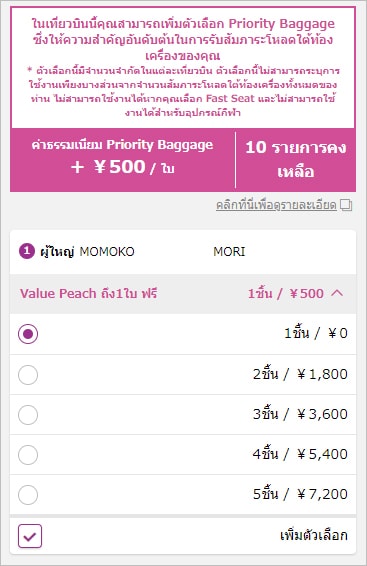
Task: Click the external link icon beside details link
Action: (x=346, y=205)
